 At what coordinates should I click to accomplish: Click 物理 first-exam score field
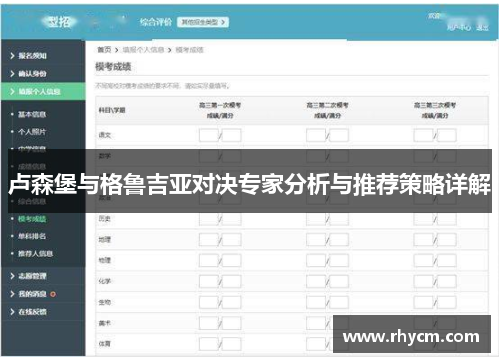tap(209, 260)
